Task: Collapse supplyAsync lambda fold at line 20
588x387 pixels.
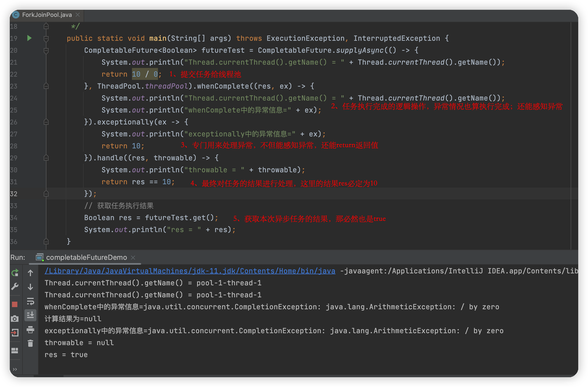Action: (x=46, y=51)
